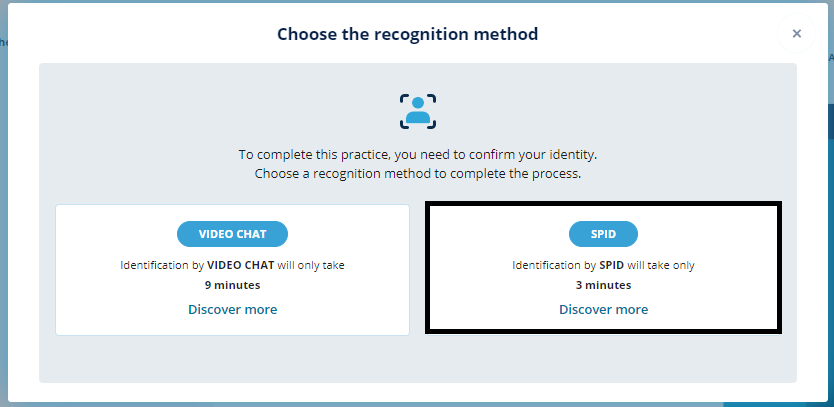Click "will take only" text in SPID card
The image size is (834, 407).
pos(661,266)
